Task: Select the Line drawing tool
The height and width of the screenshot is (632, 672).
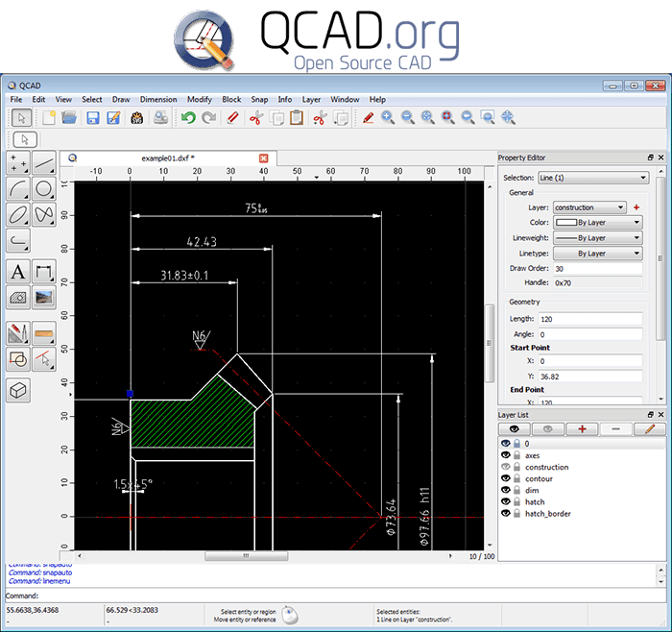Action: 44,163
